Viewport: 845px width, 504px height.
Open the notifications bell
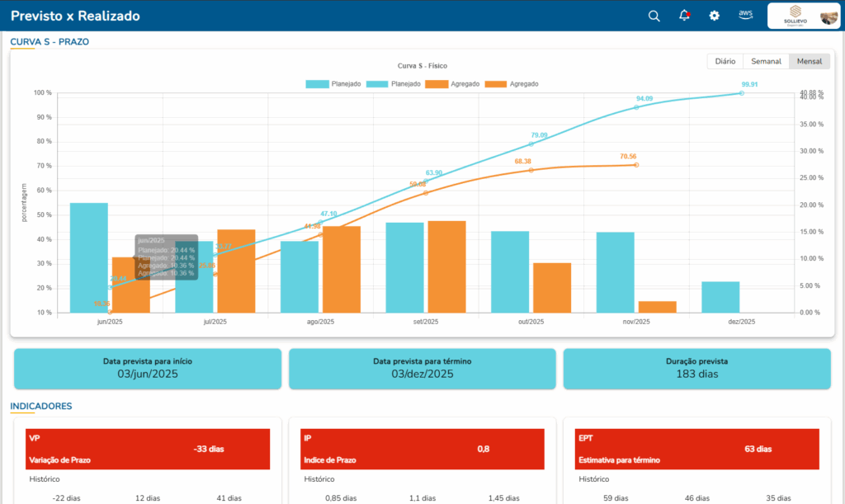coord(684,16)
